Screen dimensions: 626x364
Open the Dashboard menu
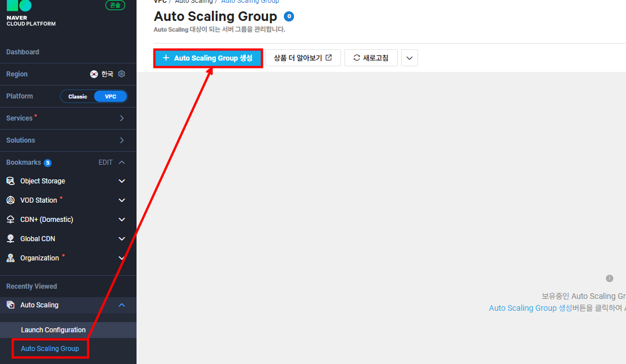point(23,52)
